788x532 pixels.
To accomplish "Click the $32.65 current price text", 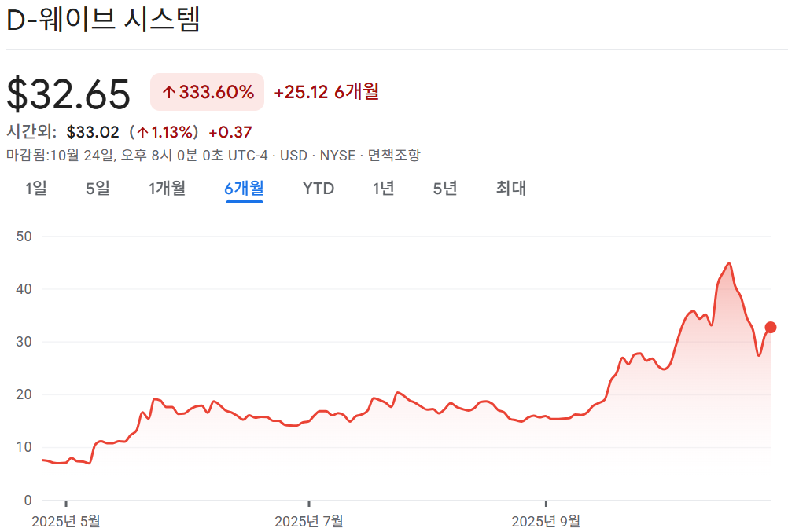I will pyautogui.click(x=68, y=93).
